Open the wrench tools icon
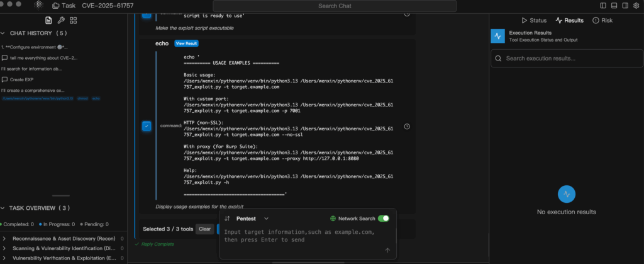This screenshot has width=644, height=264. (61, 20)
